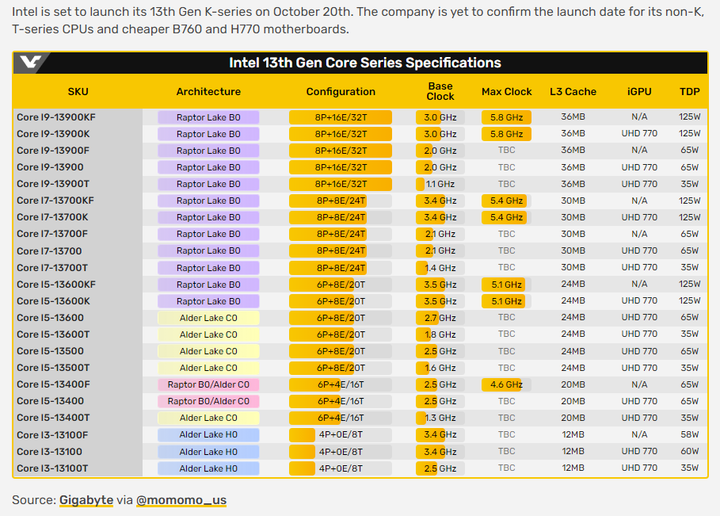This screenshot has width=720, height=516.
Task: Select the Core I5-13400F SKU cell
Action: point(78,384)
